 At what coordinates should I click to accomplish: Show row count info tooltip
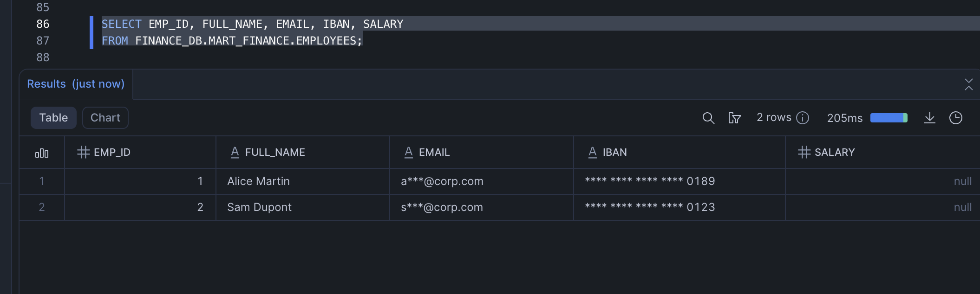click(803, 118)
